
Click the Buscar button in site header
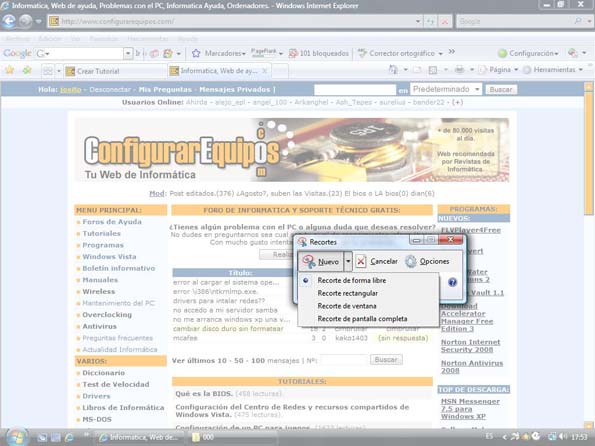click(501, 90)
